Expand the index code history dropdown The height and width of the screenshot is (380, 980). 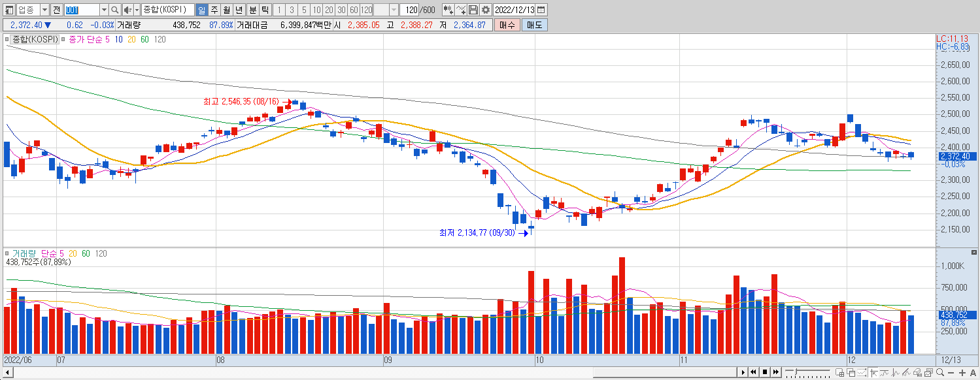coord(104,10)
